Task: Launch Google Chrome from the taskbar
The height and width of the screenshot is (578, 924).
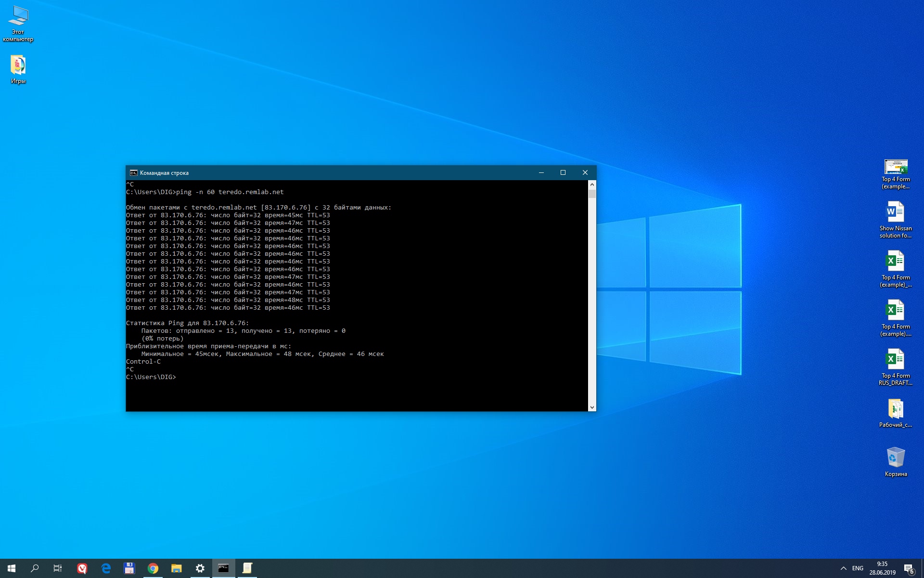Action: [153, 568]
